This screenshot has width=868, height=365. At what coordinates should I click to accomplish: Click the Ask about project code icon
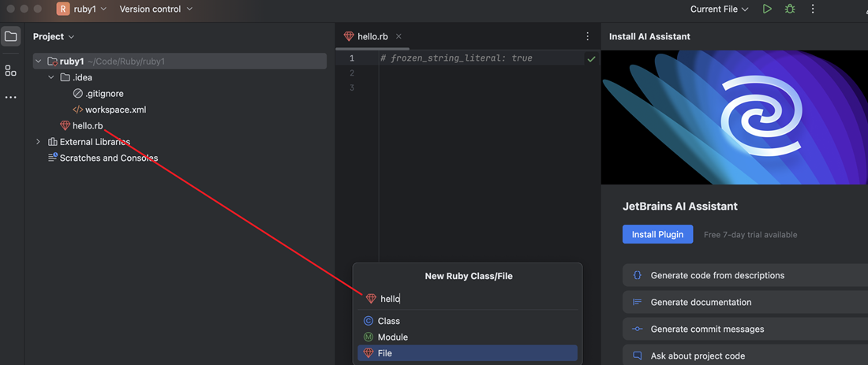pyautogui.click(x=637, y=356)
